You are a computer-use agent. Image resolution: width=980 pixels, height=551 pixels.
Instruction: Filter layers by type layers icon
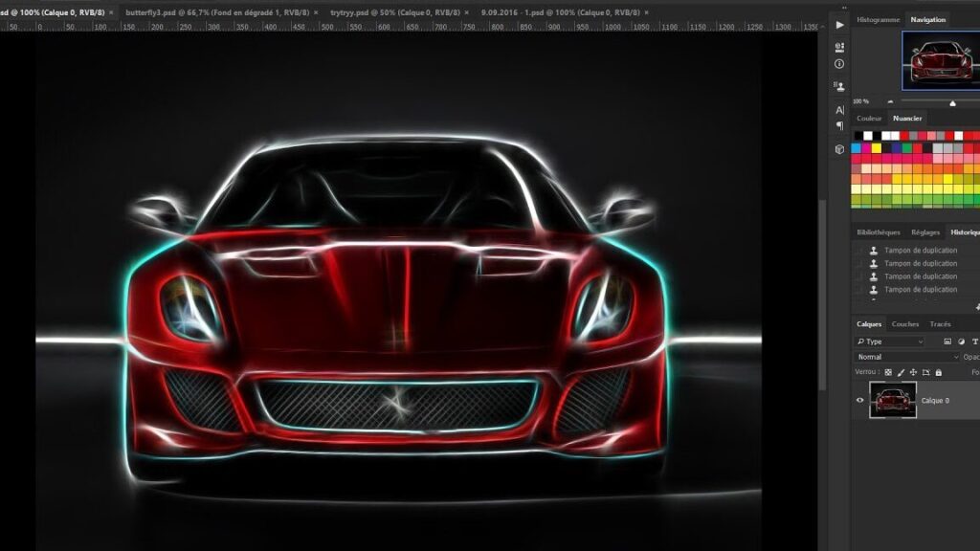[974, 342]
